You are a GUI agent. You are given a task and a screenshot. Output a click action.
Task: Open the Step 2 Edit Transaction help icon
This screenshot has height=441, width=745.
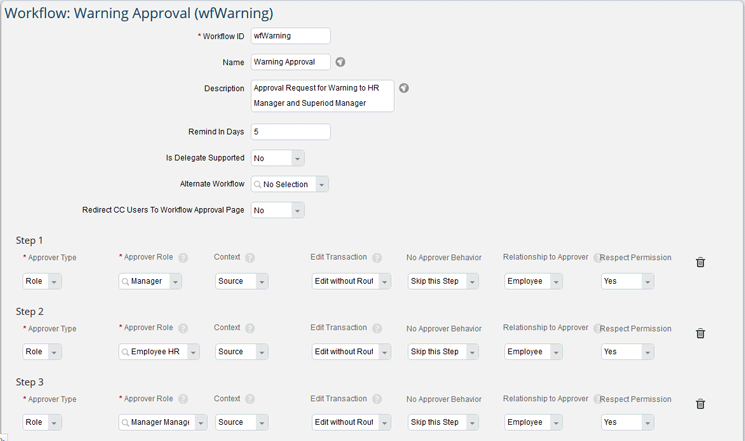click(x=377, y=328)
